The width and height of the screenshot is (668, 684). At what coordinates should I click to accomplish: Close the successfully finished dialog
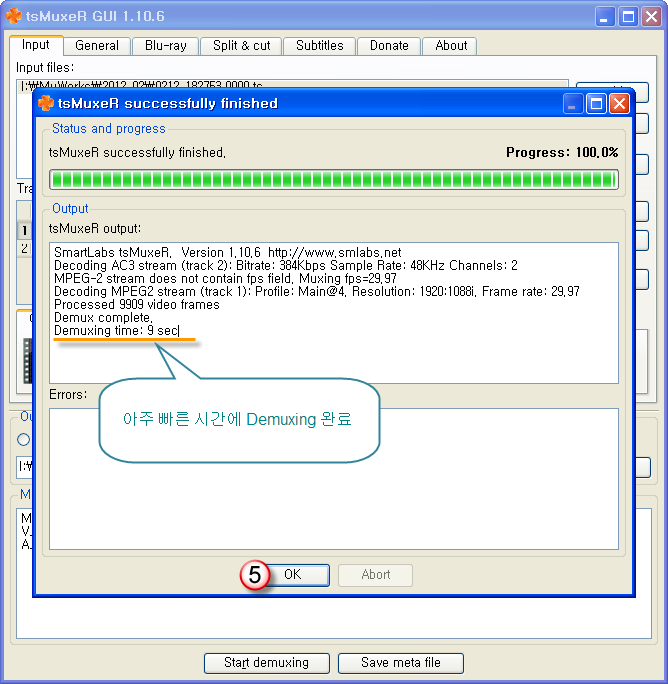click(x=619, y=104)
